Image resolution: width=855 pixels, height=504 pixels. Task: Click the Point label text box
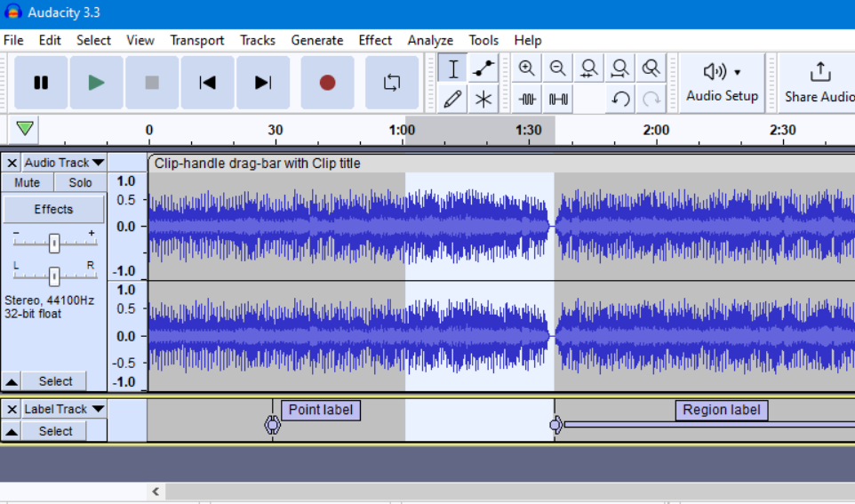(321, 410)
